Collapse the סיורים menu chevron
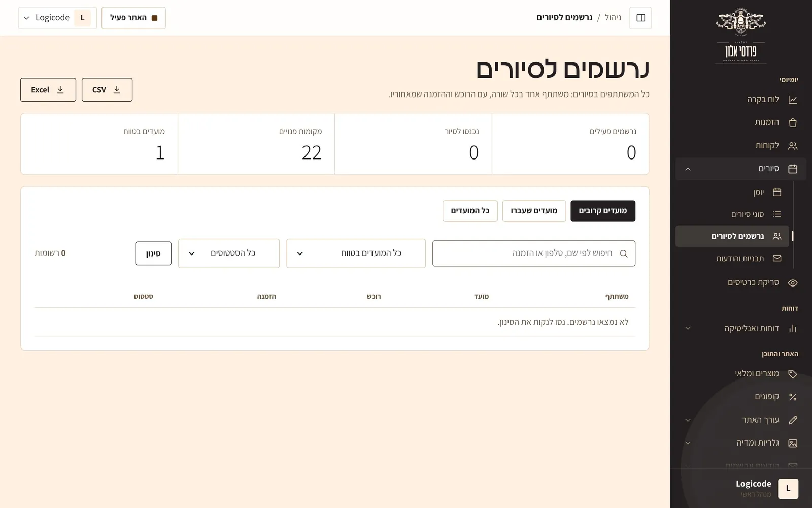This screenshot has height=508, width=812. (688, 169)
